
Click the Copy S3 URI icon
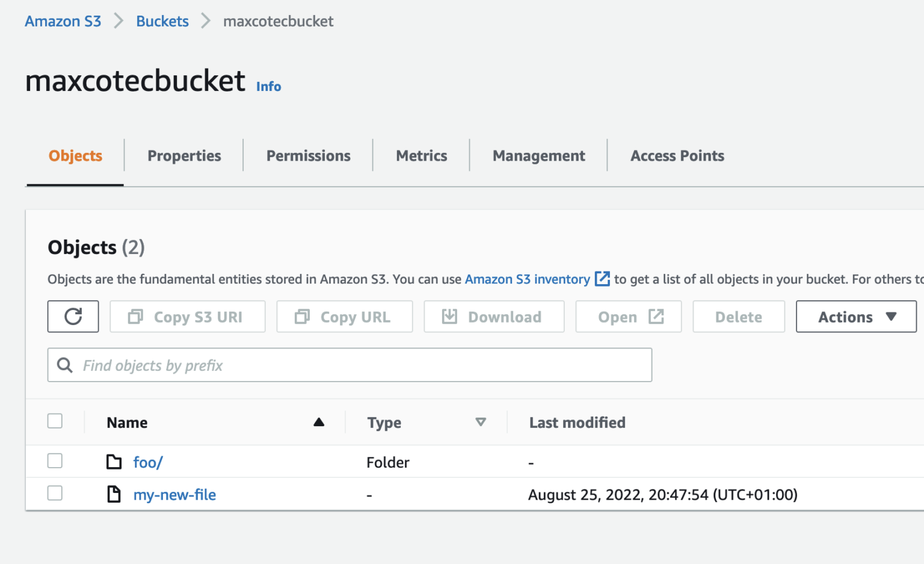135,317
